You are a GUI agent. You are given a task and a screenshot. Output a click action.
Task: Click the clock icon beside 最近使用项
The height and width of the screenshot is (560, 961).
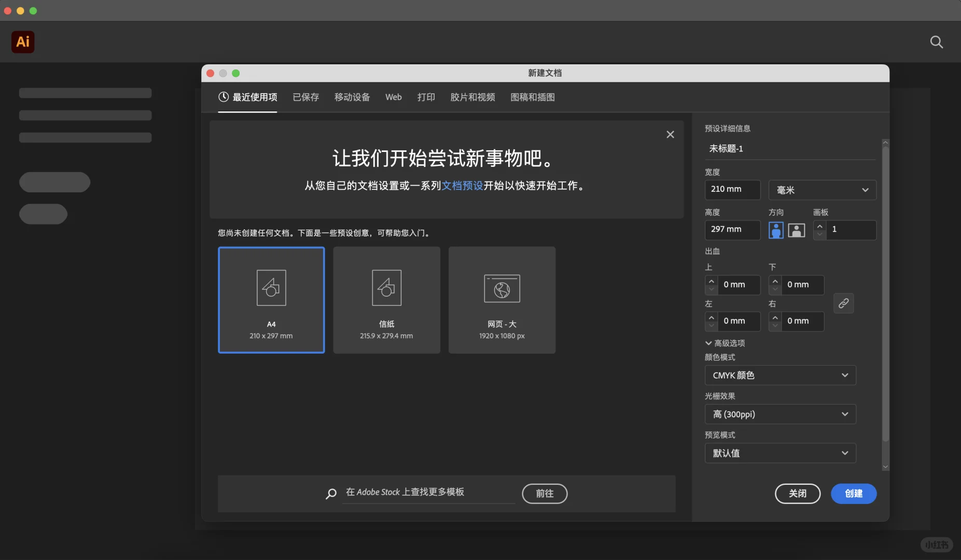222,97
